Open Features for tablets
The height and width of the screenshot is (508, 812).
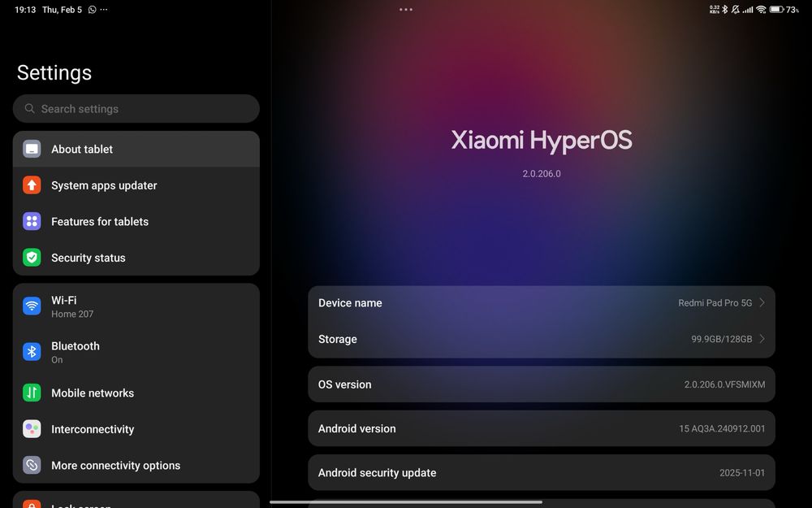pyautogui.click(x=136, y=221)
